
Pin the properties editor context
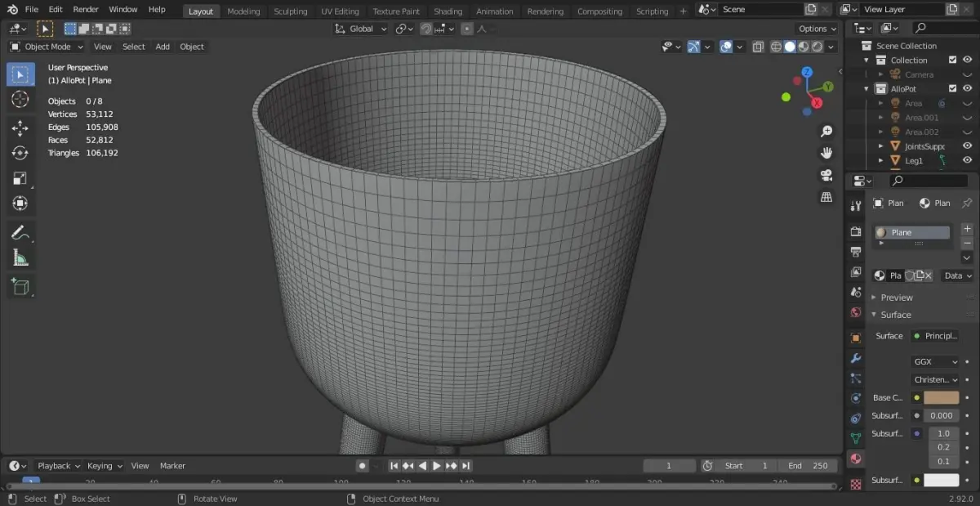click(x=967, y=203)
